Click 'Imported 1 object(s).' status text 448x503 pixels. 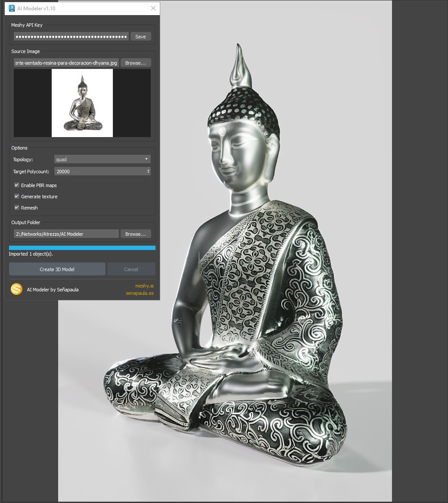coord(31,254)
